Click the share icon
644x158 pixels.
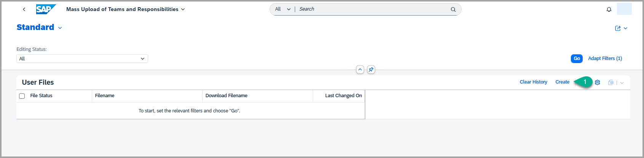pos(618,28)
